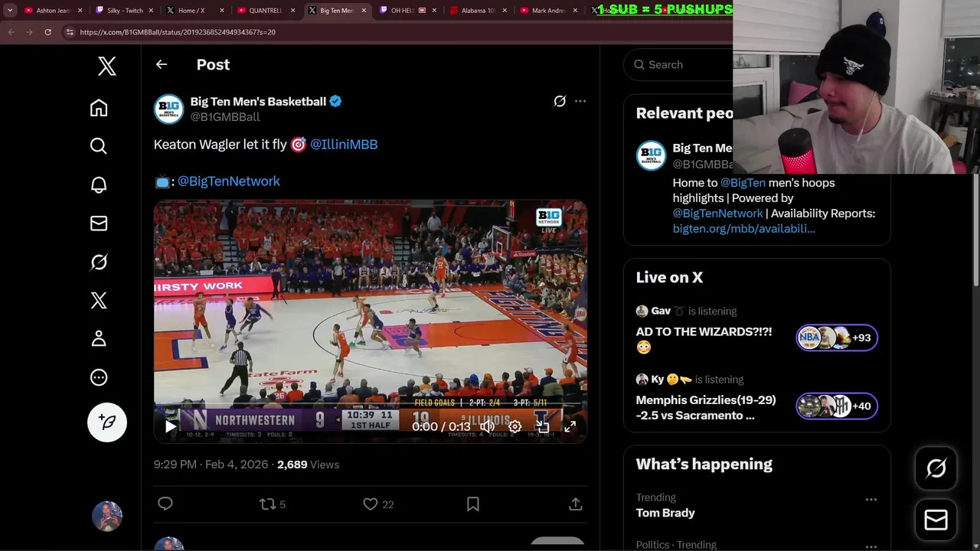980x551 pixels.
Task: Click the +40 listeners badge
Action: (837, 406)
